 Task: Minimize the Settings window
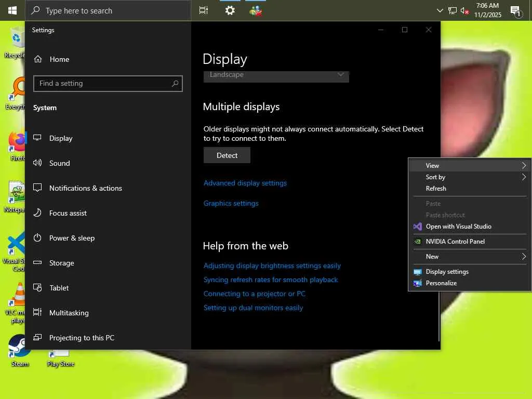click(x=381, y=30)
